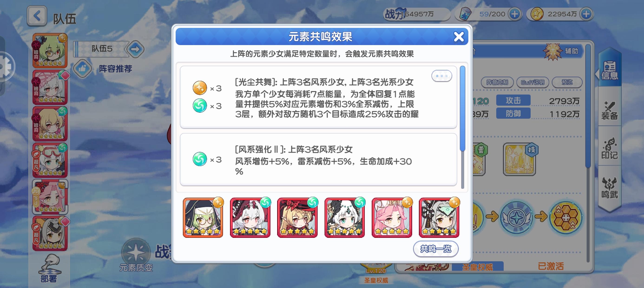Viewport: 644px width, 288px height.
Task: Select the blonde girl in team list
Action: tap(50, 124)
